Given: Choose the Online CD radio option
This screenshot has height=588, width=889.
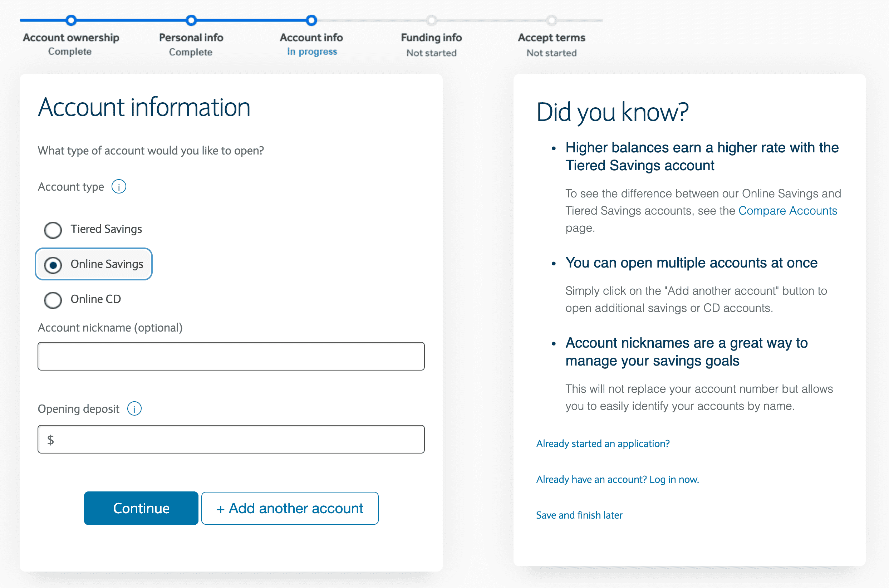Looking at the screenshot, I should [x=53, y=300].
